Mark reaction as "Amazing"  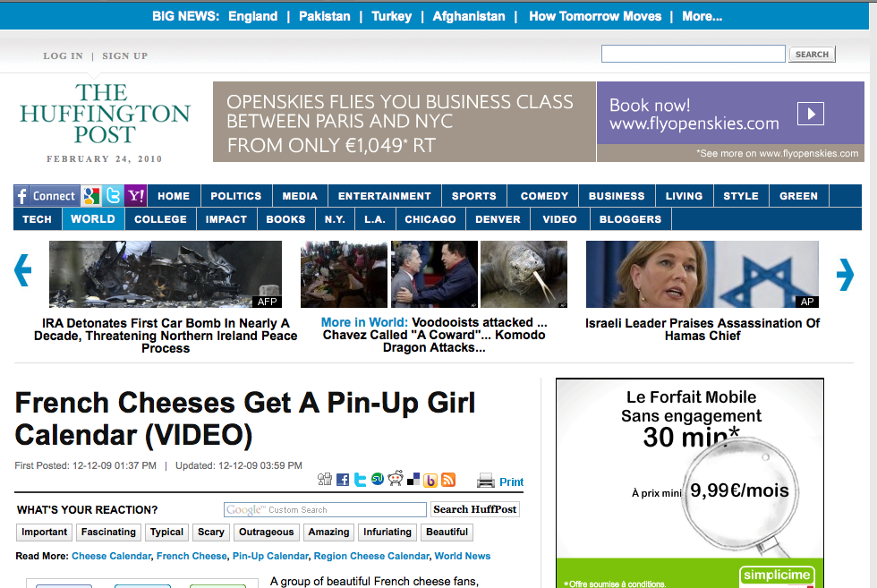[328, 532]
